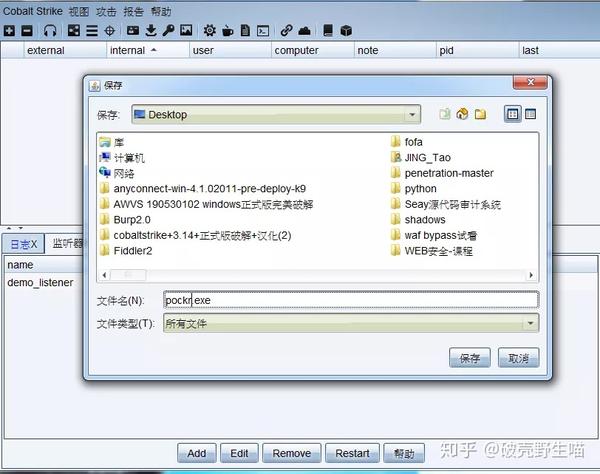Click the coffee cup Java applet icon

coord(228,31)
